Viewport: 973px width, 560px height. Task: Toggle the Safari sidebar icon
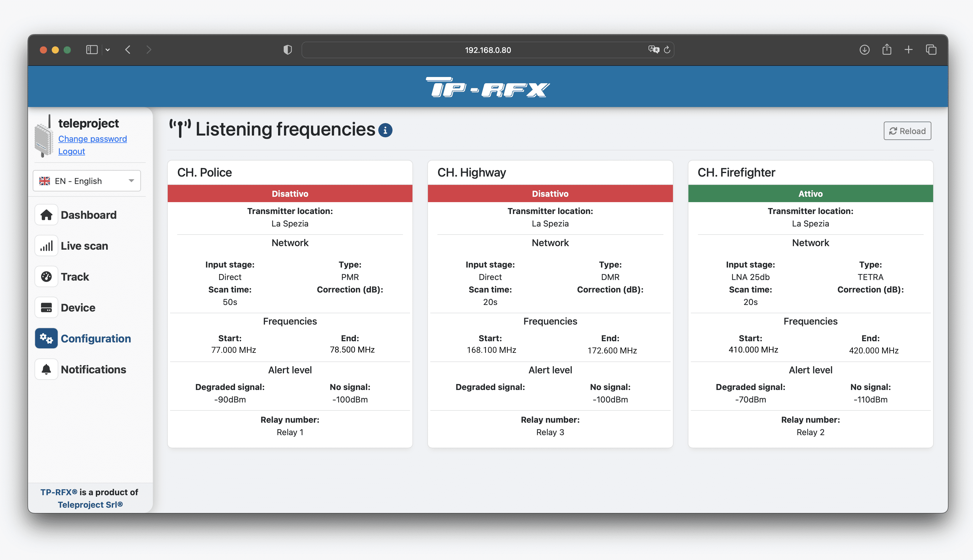(92, 50)
